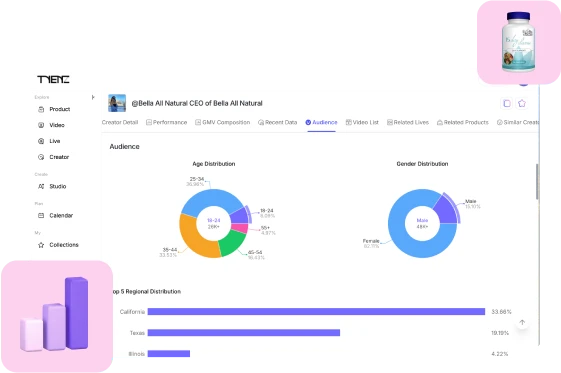Switch to the Related Products tab

click(x=463, y=122)
